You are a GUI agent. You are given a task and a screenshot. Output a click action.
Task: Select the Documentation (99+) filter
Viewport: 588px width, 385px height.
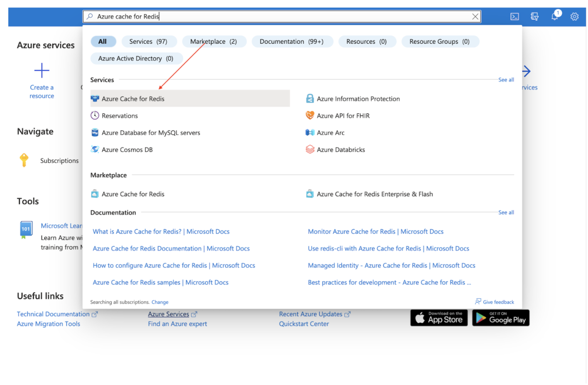(x=292, y=42)
